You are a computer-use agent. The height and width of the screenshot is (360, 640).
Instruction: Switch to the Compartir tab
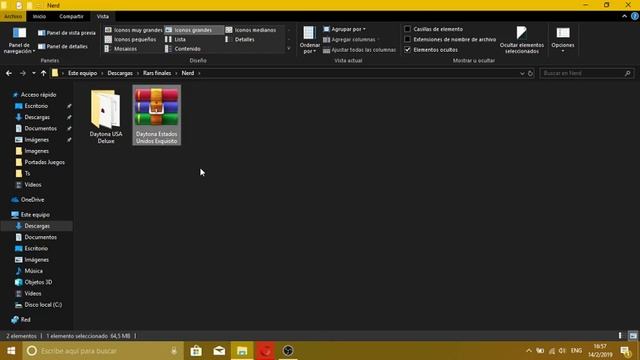(x=71, y=16)
